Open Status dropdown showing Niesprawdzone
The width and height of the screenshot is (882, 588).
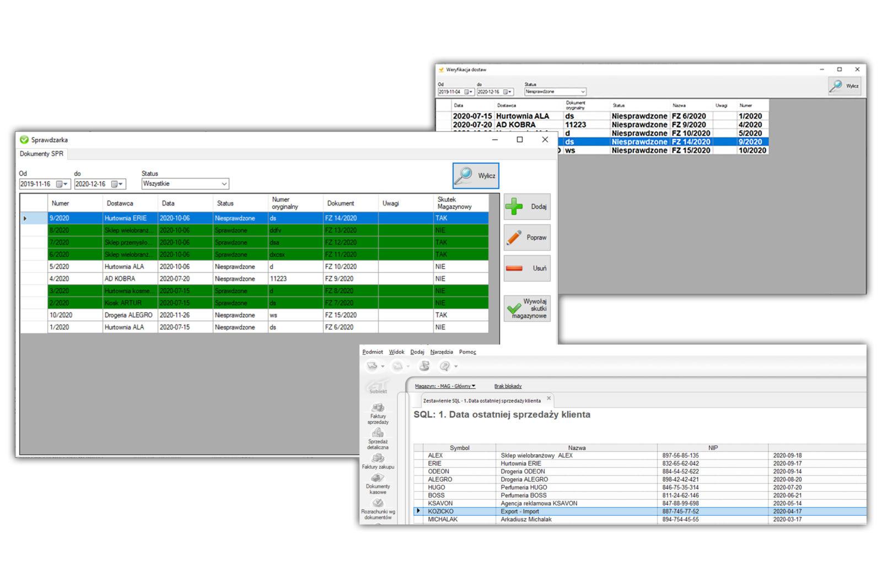[x=555, y=92]
